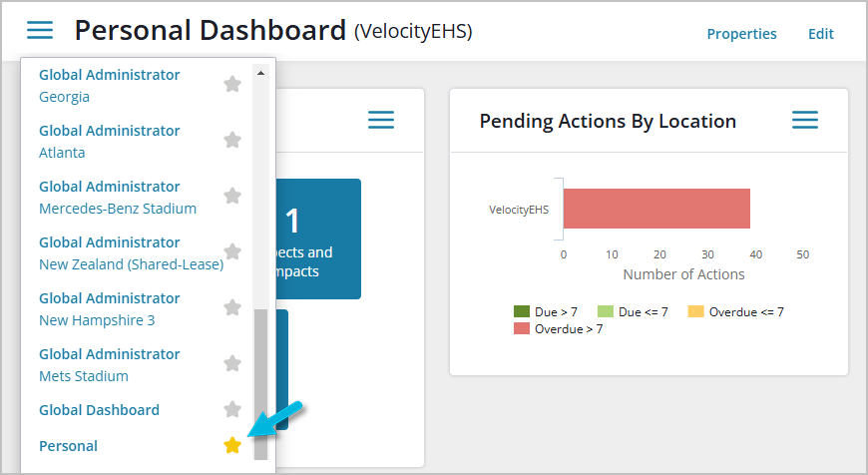The height and width of the screenshot is (475, 868).
Task: Select the Personal dashboard entry
Action: pos(68,446)
